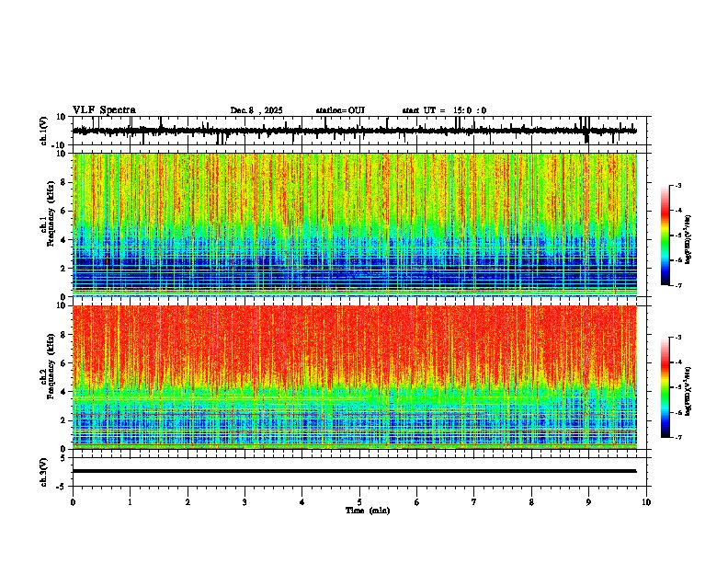Select the "Dec. 8 , 2025" date label
Viewport: 728px width, 563px height.
tap(256, 110)
